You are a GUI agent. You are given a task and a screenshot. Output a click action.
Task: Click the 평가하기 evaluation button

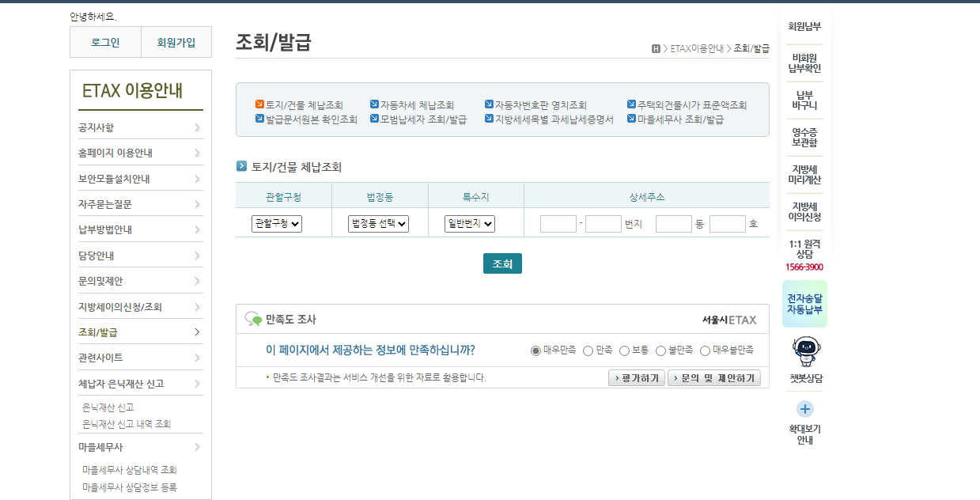pyautogui.click(x=636, y=378)
